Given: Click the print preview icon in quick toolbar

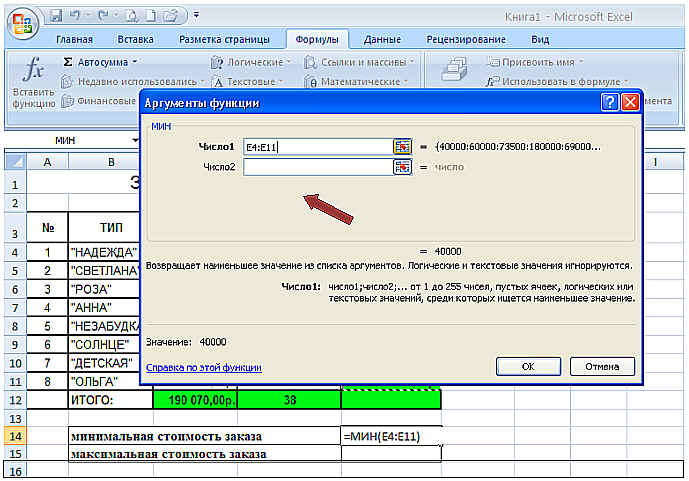Looking at the screenshot, I should point(131,16).
